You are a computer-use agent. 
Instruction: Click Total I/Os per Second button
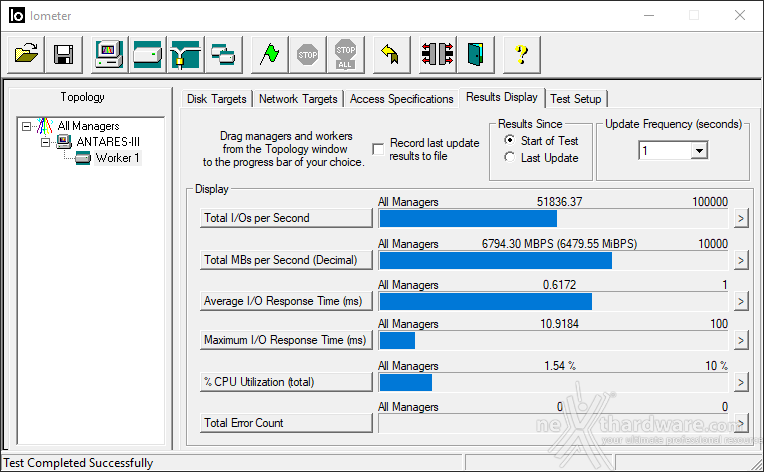[286, 218]
